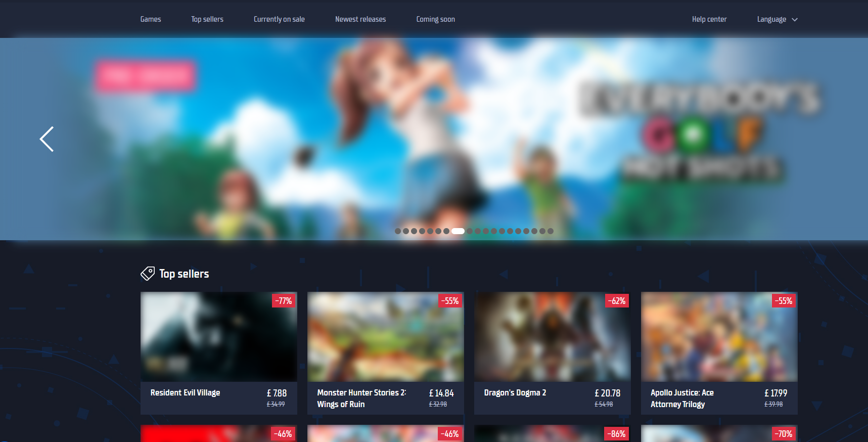Viewport: 868px width, 442px height.
Task: Open the Games menu item
Action: (x=151, y=19)
